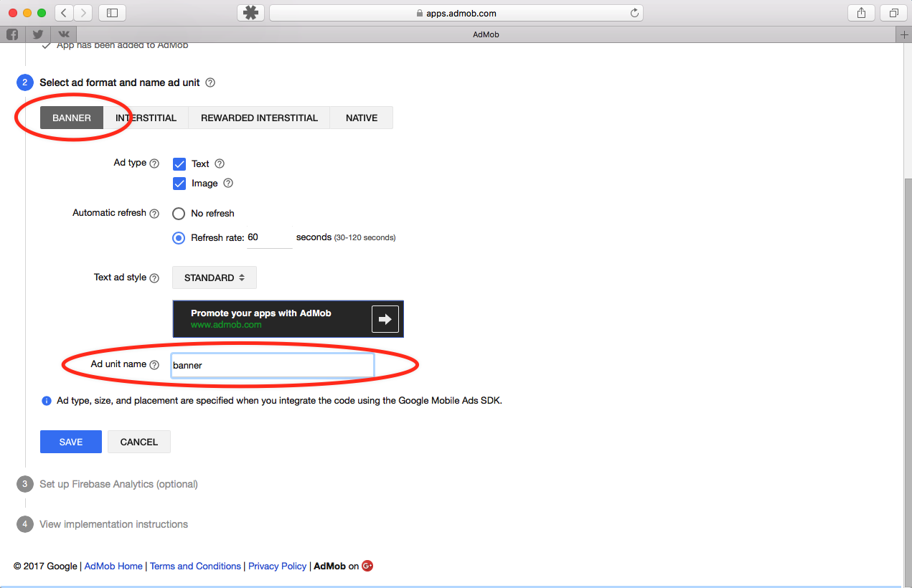Open the Twitter favorites bookmark
The image size is (912, 588).
click(x=38, y=34)
